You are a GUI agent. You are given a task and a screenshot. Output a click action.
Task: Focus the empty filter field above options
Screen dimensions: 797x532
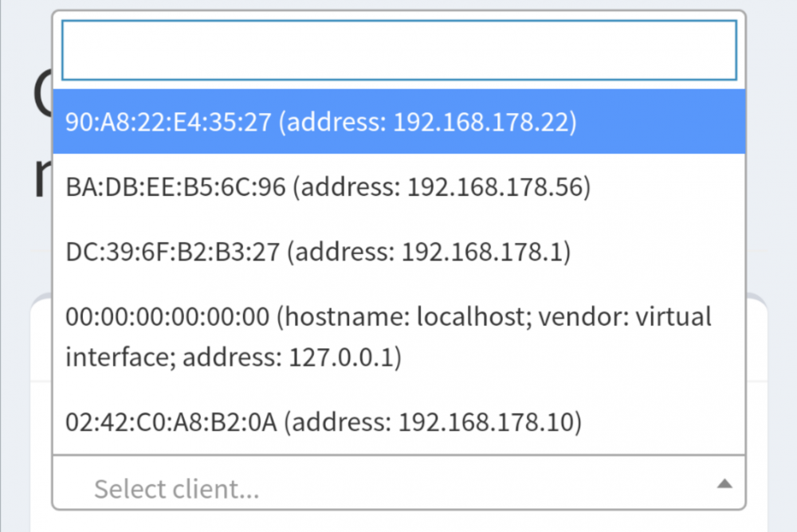tap(399, 50)
